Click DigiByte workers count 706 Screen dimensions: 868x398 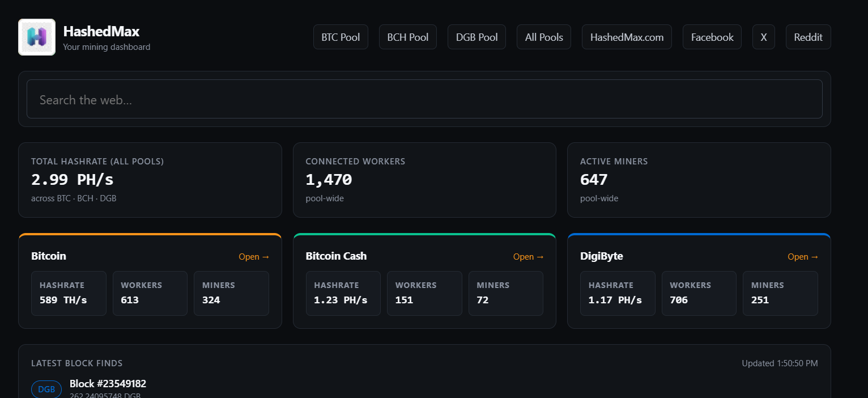(x=679, y=300)
